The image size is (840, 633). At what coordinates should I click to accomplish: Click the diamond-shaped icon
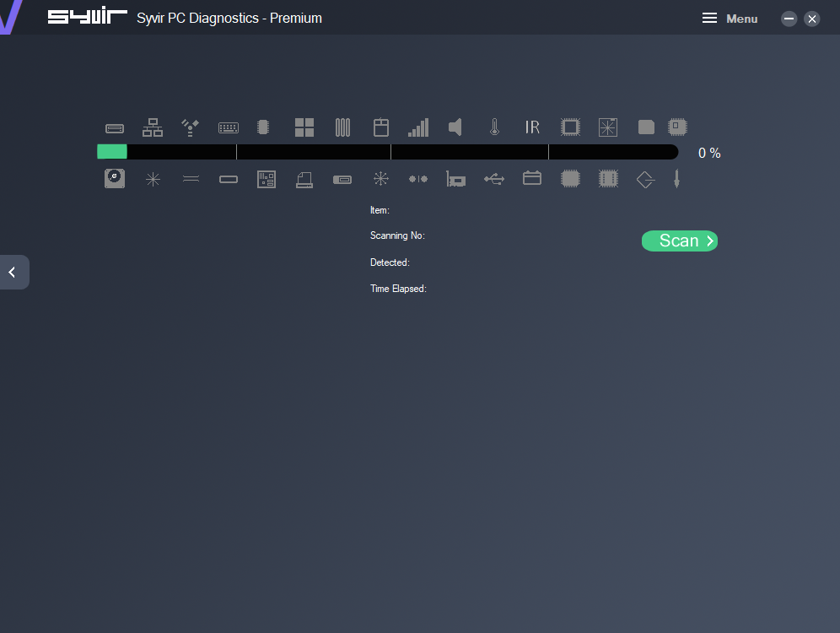(645, 180)
